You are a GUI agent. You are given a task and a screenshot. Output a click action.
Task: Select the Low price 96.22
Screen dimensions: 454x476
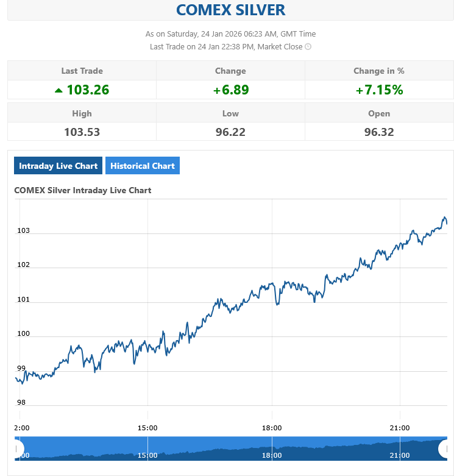230,132
